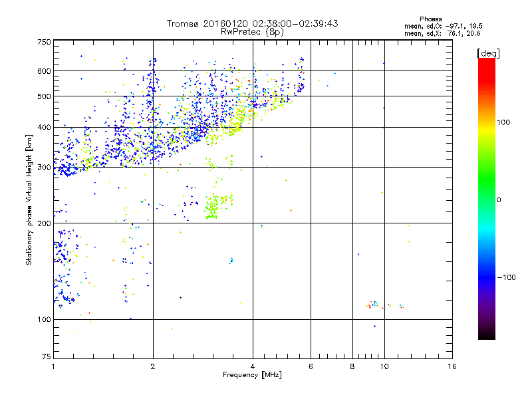Viewport: 532px width, 399px height.
Task: Select the "mean, sd,O: -97.1, 19.5" line
Action: click(x=443, y=26)
